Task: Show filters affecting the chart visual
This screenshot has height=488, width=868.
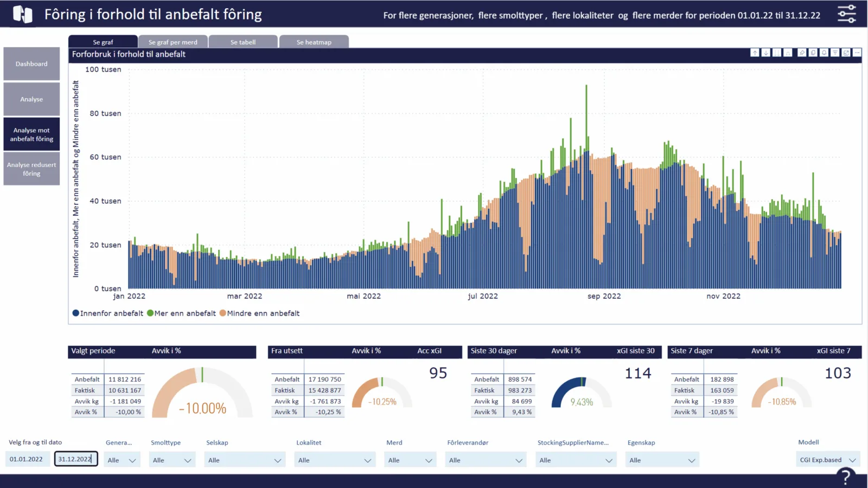Action: click(x=835, y=53)
